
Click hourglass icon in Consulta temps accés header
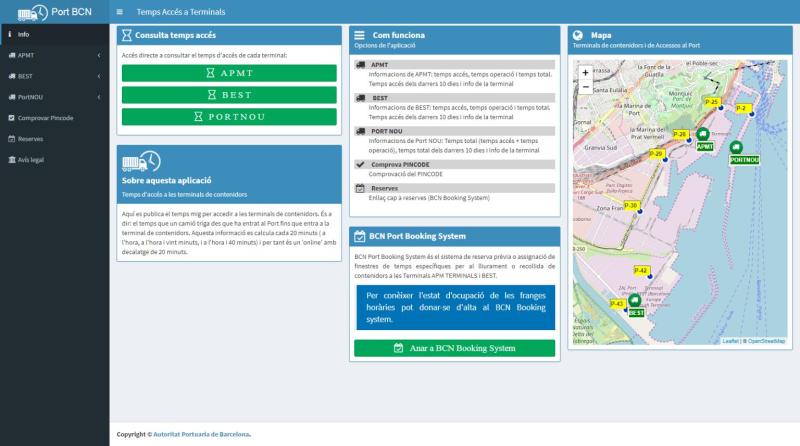(x=127, y=35)
